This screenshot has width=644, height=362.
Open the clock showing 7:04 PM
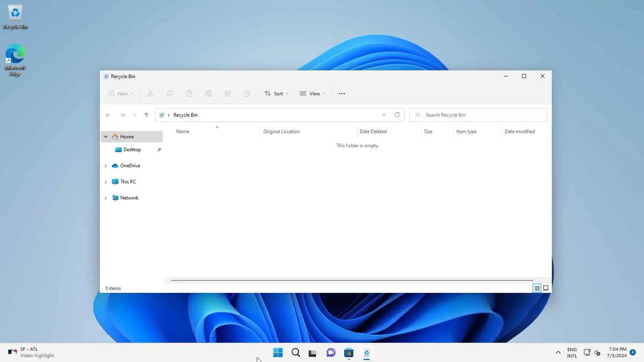click(x=617, y=352)
